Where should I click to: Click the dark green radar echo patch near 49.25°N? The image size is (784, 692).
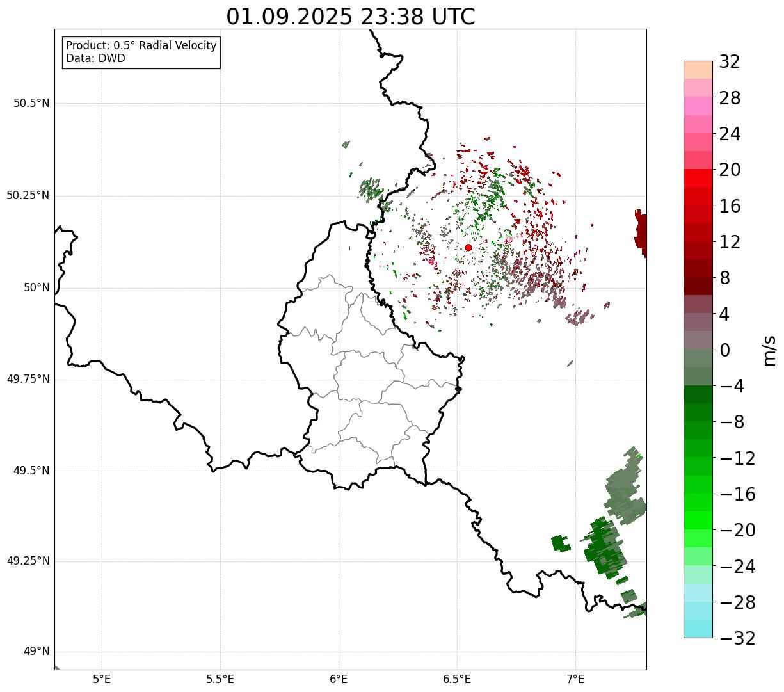(603, 547)
